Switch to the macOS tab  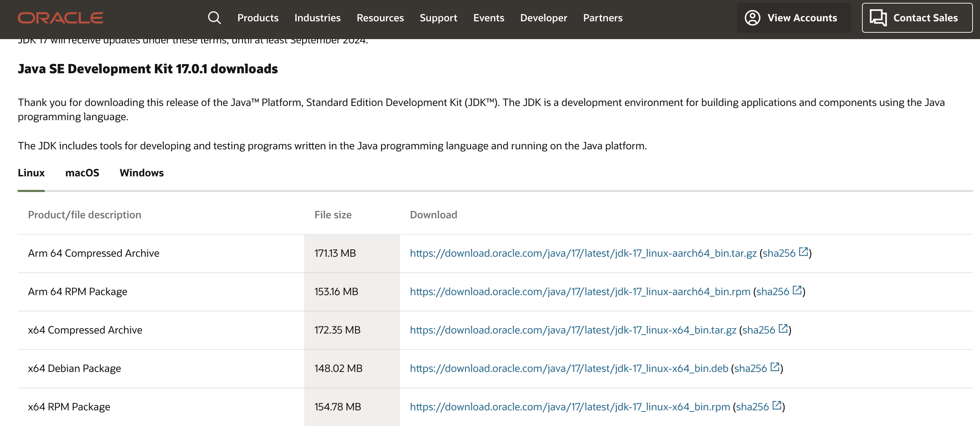tap(82, 173)
